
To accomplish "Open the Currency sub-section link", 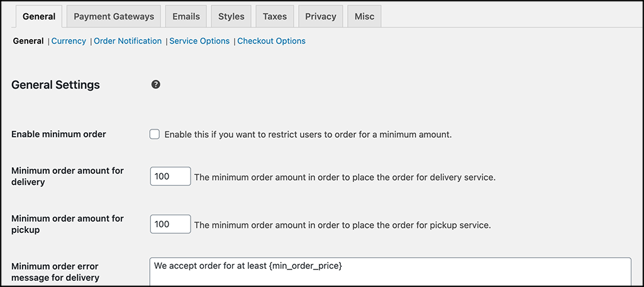I will [69, 41].
